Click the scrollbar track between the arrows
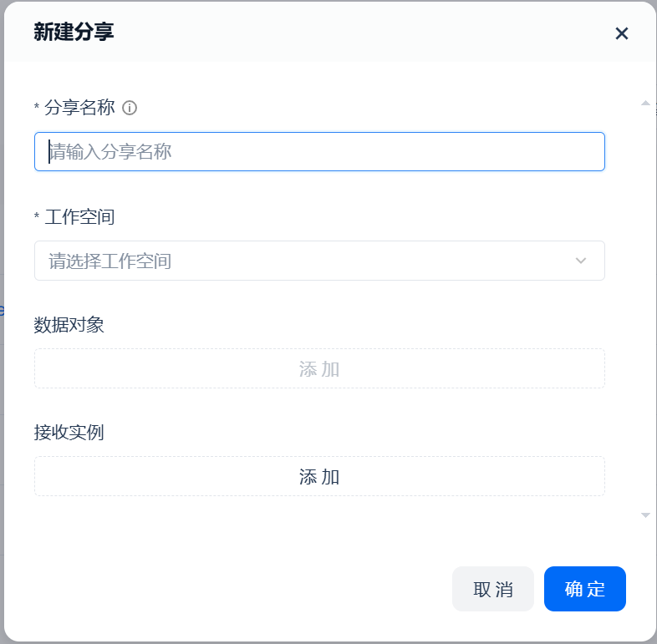The height and width of the screenshot is (644, 657). (644, 309)
